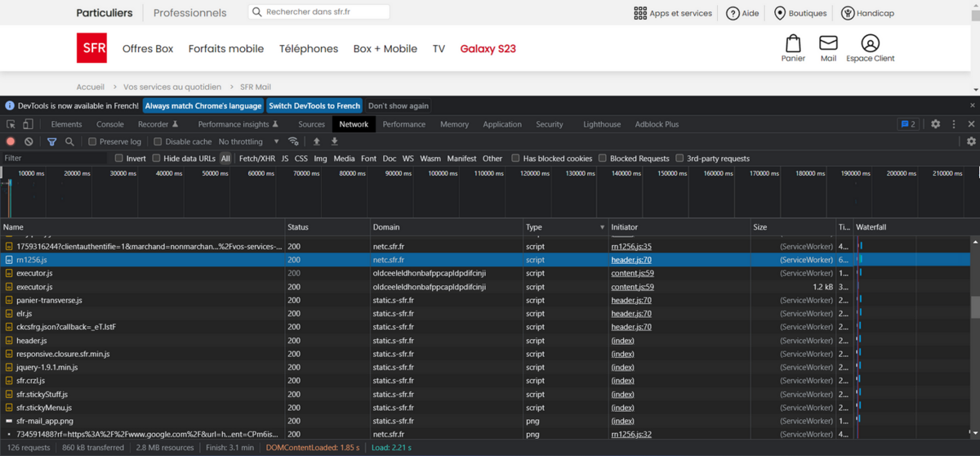The image size is (980, 456).
Task: Toggle the network filter funnel icon
Action: point(51,141)
